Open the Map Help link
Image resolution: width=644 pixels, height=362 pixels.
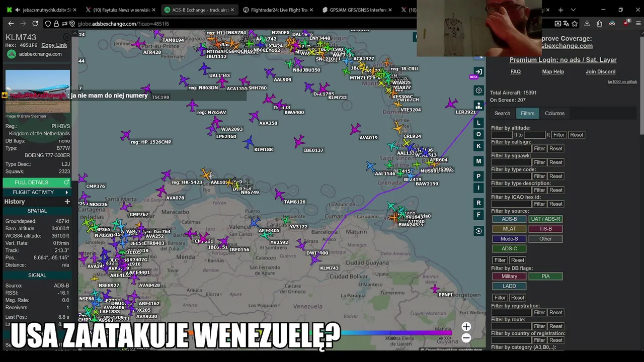pyautogui.click(x=553, y=72)
